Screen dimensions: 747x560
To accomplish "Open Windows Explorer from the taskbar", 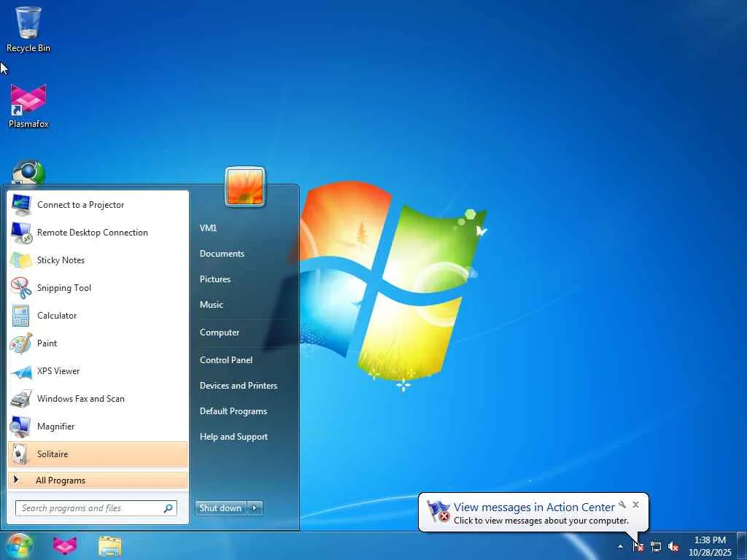I will pyautogui.click(x=110, y=545).
